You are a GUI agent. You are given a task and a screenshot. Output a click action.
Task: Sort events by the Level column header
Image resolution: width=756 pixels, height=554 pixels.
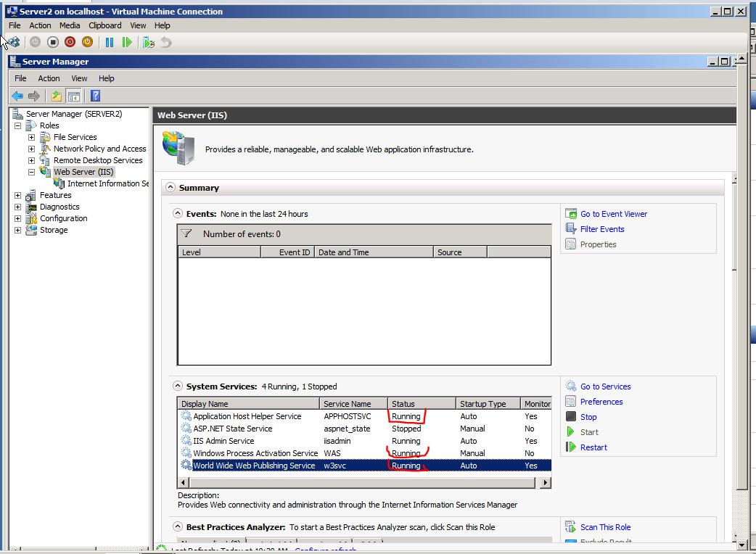point(219,252)
